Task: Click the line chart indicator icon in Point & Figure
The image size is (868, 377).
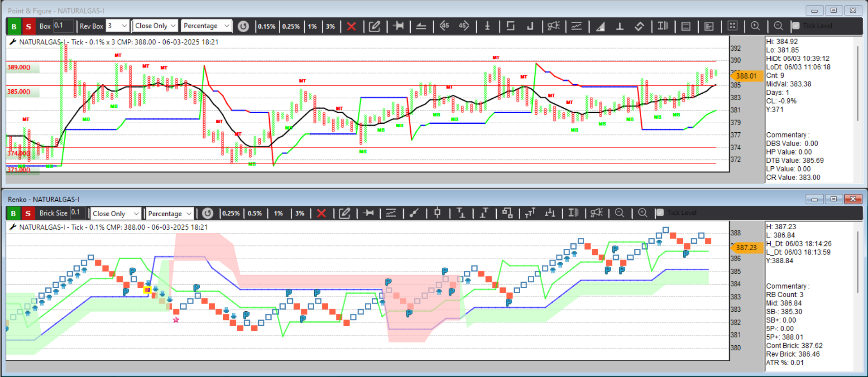Action: [x=576, y=26]
